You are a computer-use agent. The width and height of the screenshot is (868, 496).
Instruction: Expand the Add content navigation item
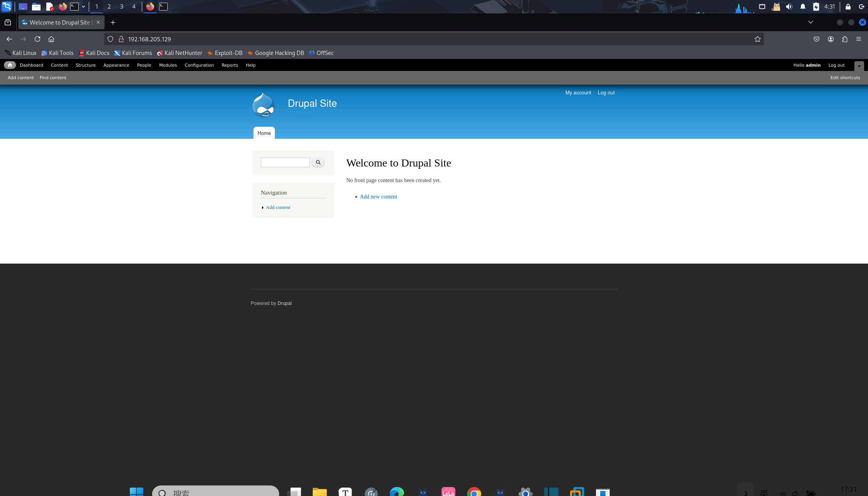(278, 207)
